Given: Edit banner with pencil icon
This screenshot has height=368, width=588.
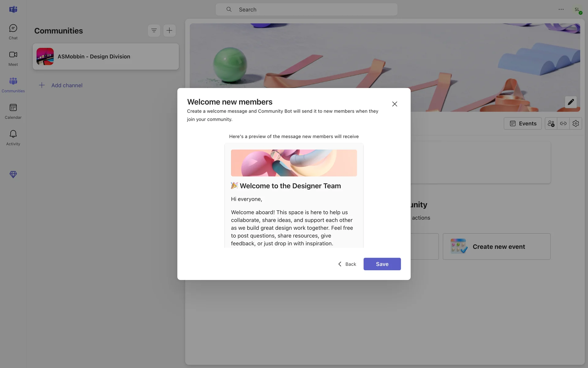Looking at the screenshot, I should point(571,102).
